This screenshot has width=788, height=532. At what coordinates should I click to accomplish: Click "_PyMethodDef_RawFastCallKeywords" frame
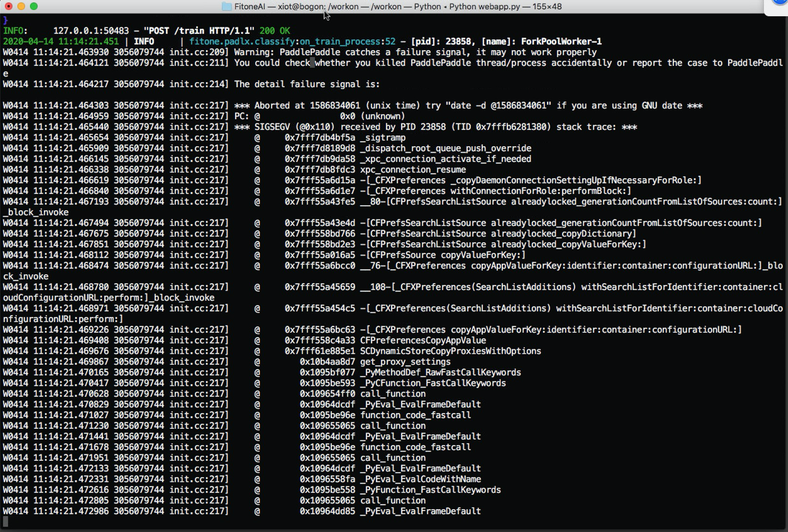tap(441, 373)
